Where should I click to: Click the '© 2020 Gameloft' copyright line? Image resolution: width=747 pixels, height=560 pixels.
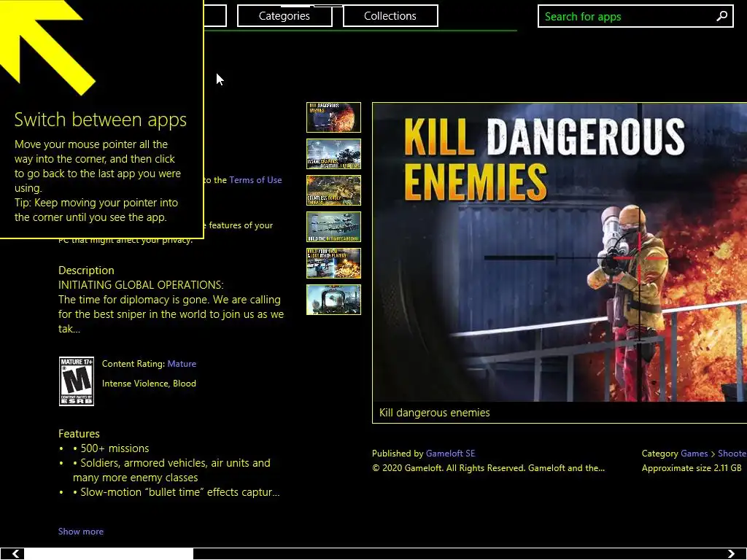tap(488, 468)
